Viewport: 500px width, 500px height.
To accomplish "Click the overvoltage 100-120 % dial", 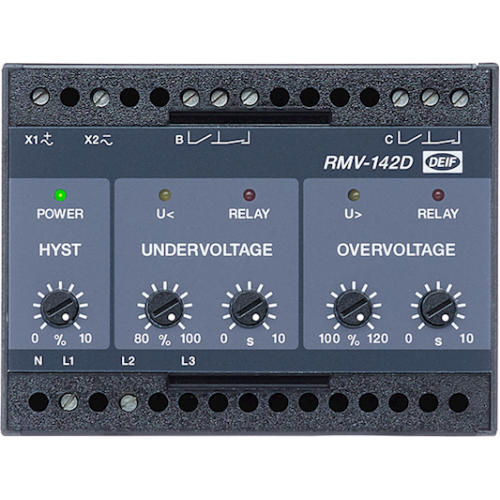I will click(x=354, y=309).
